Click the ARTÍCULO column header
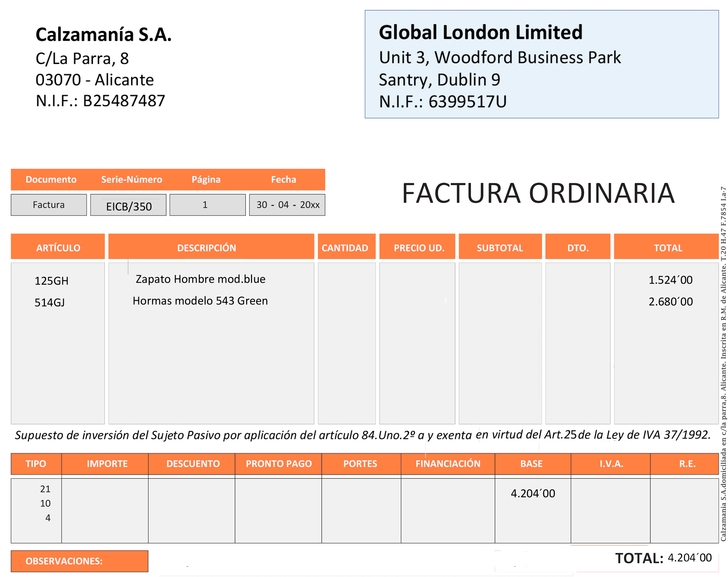This screenshot has width=728, height=577. point(58,248)
